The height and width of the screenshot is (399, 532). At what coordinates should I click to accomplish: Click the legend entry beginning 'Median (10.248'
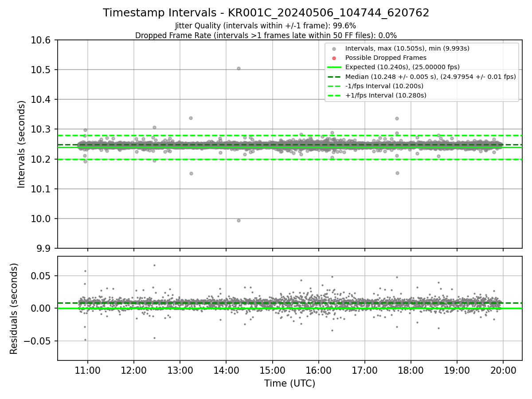(430, 76)
